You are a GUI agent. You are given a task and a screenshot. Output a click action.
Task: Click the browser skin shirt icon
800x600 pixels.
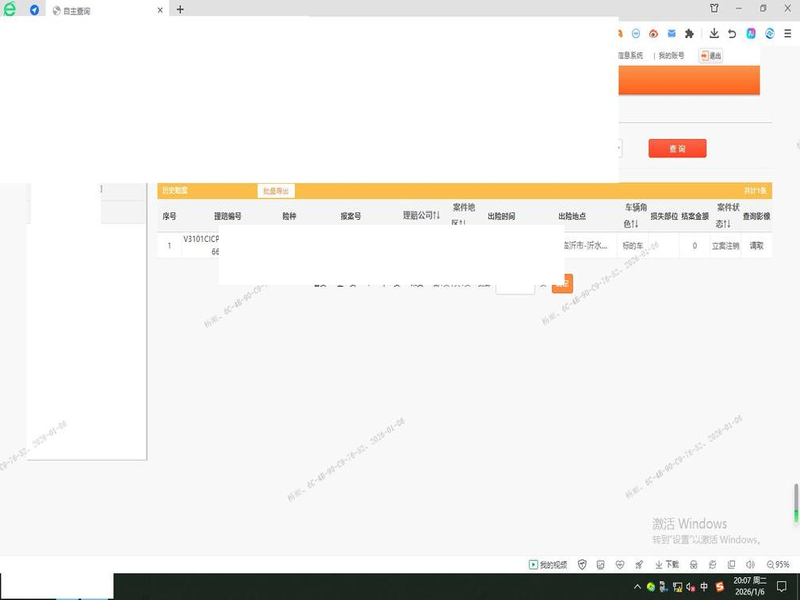[714, 8]
